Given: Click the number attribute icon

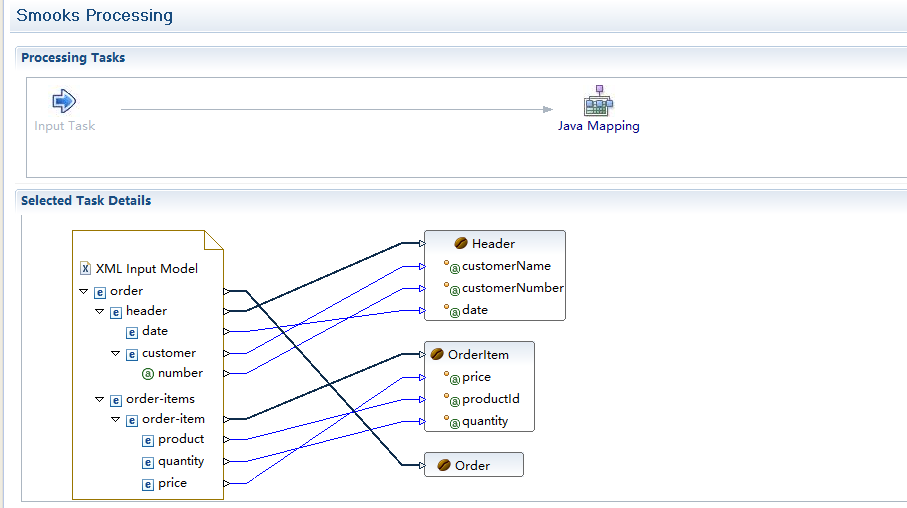Looking at the screenshot, I should (148, 374).
